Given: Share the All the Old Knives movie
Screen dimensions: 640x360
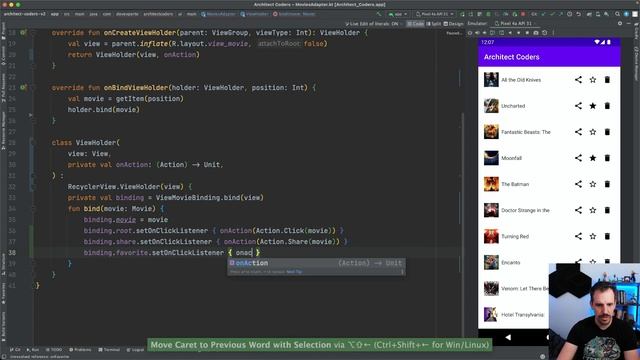Looking at the screenshot, I should (x=578, y=80).
